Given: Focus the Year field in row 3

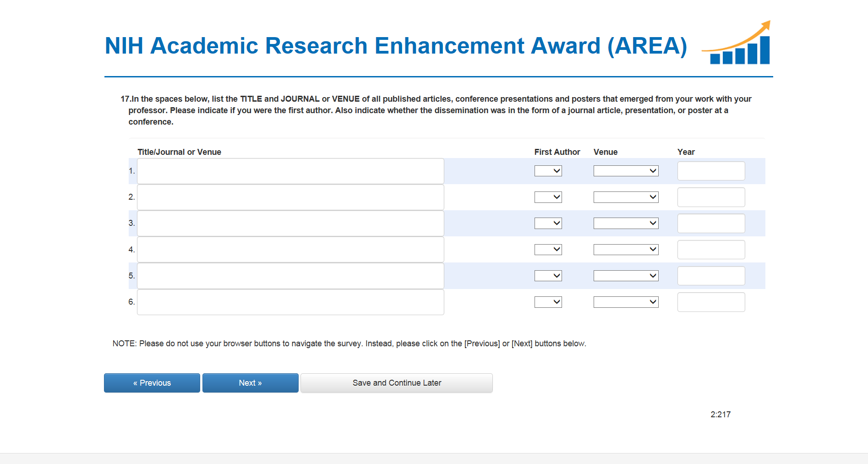Looking at the screenshot, I should click(x=711, y=224).
